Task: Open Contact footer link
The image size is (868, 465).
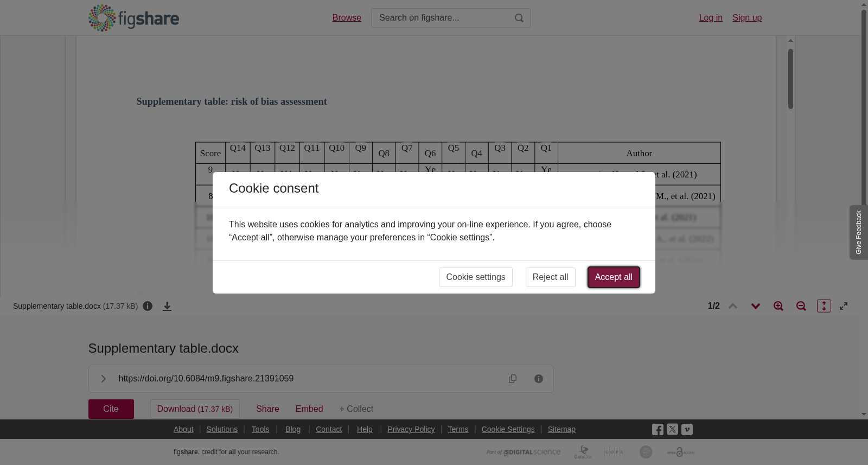Action: pyautogui.click(x=329, y=429)
